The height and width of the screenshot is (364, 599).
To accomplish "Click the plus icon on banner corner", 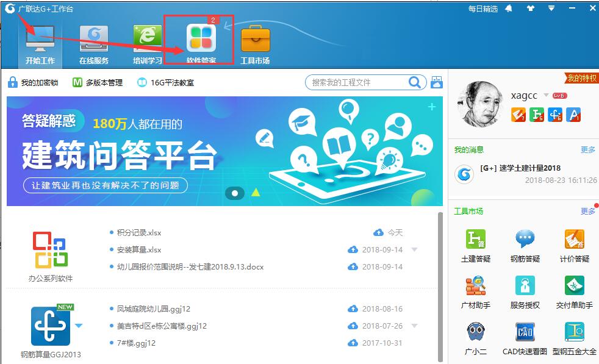I will 432,107.
